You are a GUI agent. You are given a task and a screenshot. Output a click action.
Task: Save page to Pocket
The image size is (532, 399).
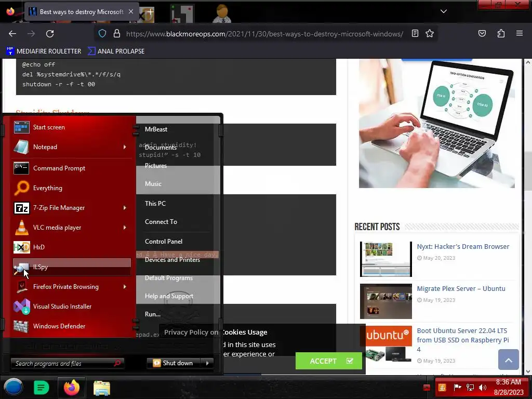[x=482, y=33]
